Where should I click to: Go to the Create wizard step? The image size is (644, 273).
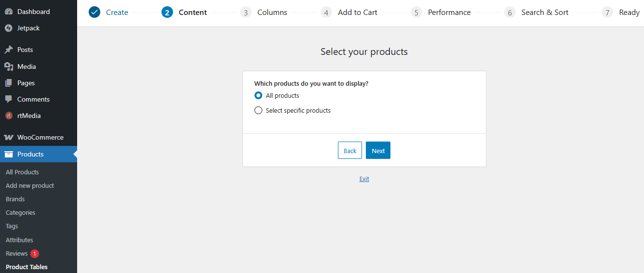[x=117, y=13]
